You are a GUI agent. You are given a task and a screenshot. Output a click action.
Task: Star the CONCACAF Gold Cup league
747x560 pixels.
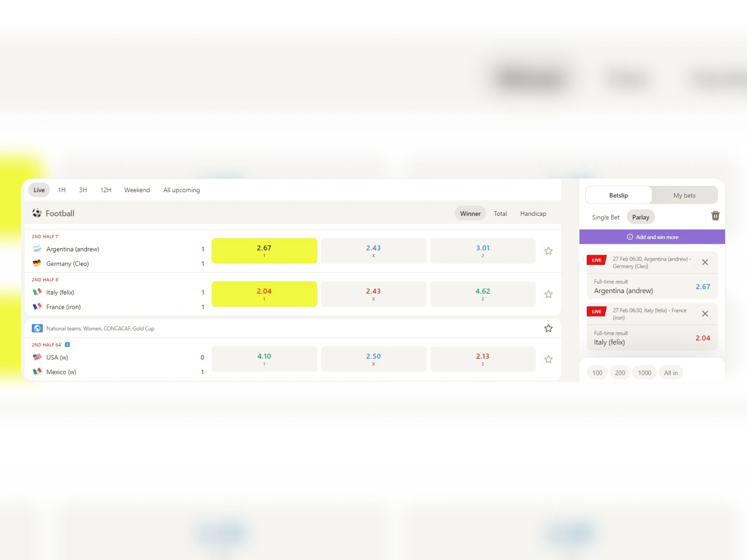point(548,328)
